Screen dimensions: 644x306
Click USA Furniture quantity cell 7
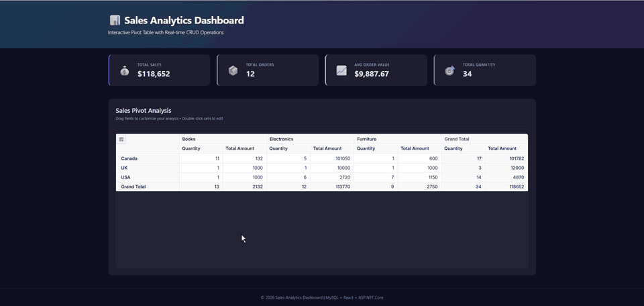pyautogui.click(x=376, y=177)
